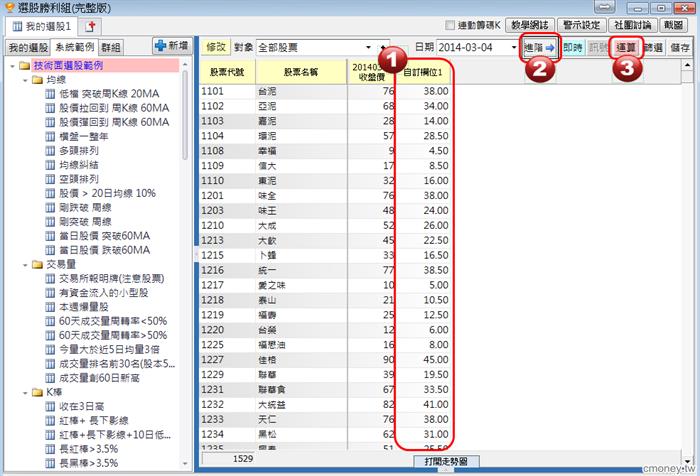Select the 60天成交量周轉率<50% item
This screenshot has height=476, width=700.
pos(113,321)
